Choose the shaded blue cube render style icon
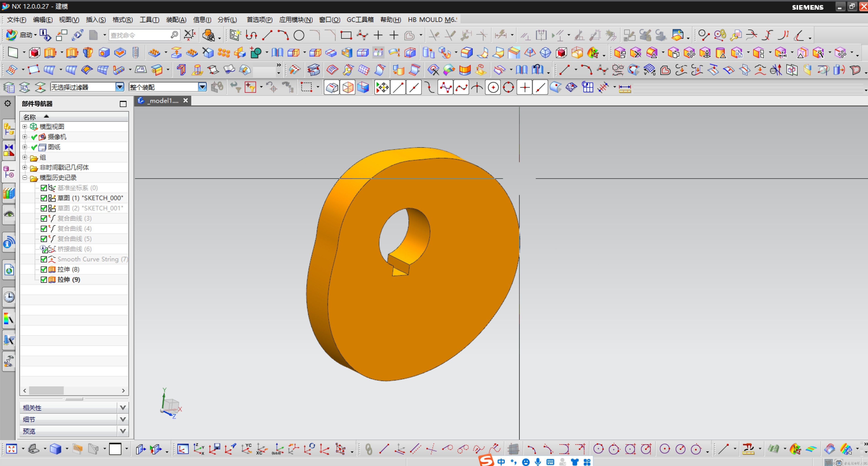The image size is (868, 466). pos(56,449)
